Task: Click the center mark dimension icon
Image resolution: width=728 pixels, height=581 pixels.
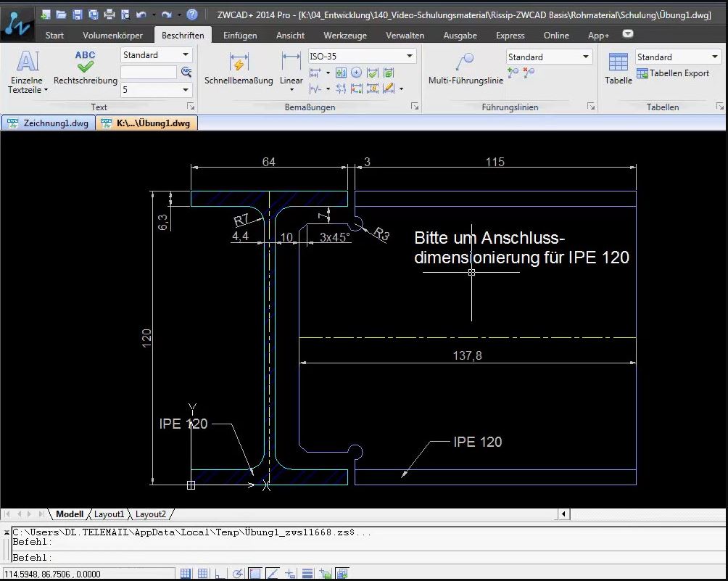Action: [x=356, y=73]
